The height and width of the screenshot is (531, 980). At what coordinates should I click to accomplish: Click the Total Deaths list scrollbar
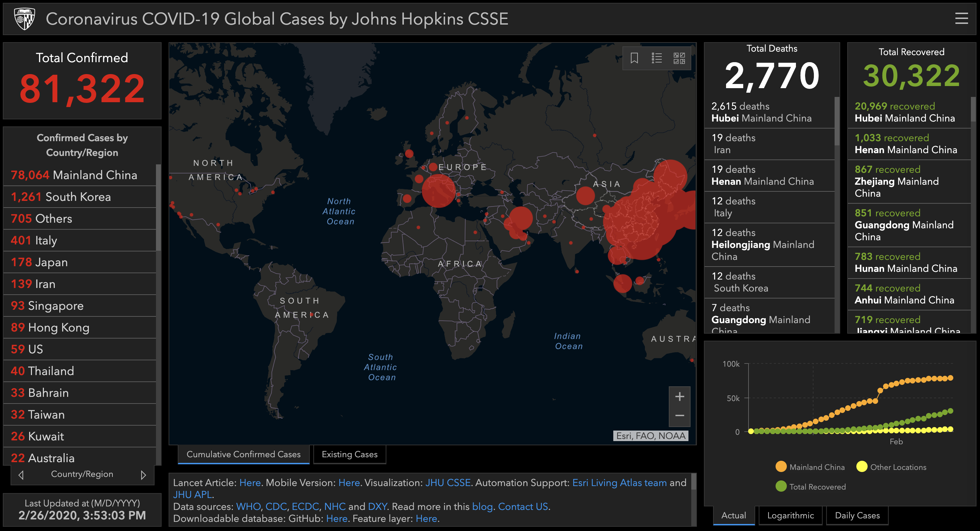[x=837, y=121]
